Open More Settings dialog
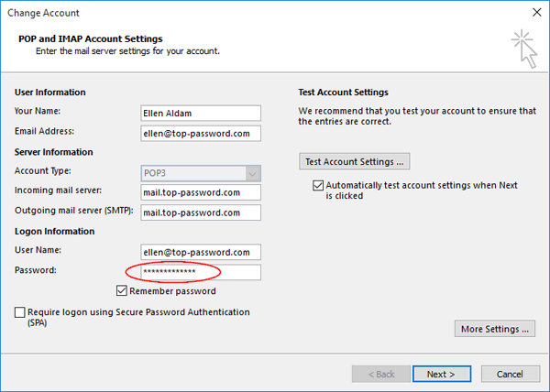Image resolution: width=550 pixels, height=392 pixels. pyautogui.click(x=495, y=329)
